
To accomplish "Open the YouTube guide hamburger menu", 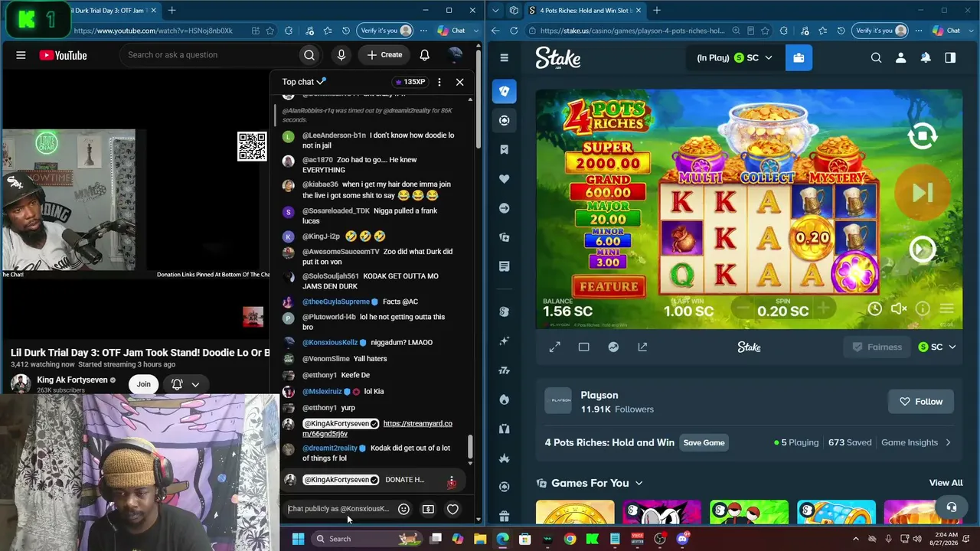I will pyautogui.click(x=21, y=55).
